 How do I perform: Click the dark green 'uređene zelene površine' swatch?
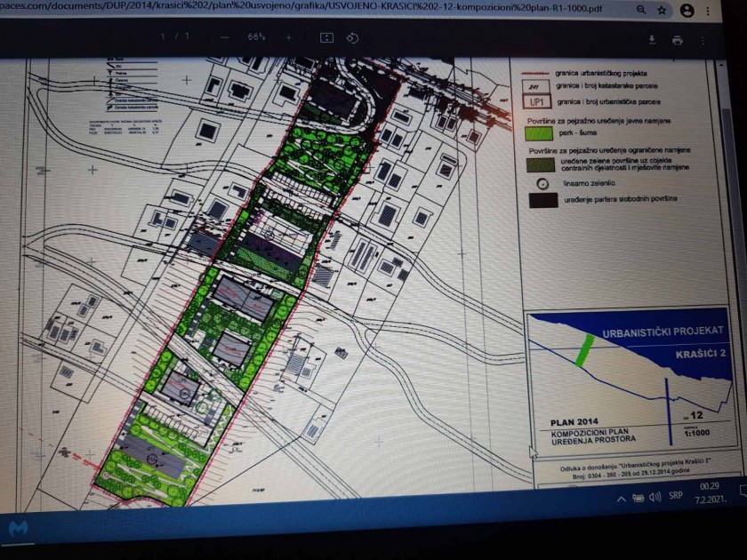(541, 164)
